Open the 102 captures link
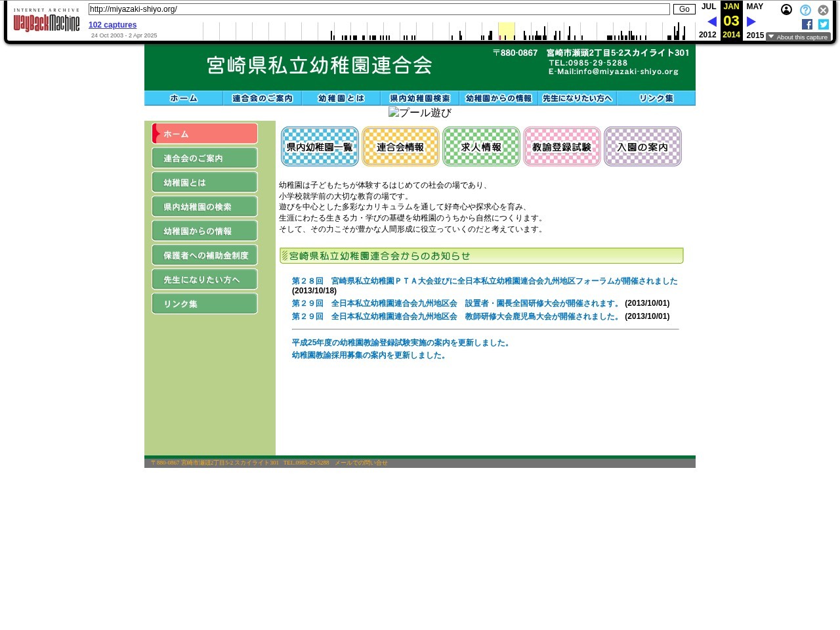The image size is (840, 630). click(x=112, y=25)
